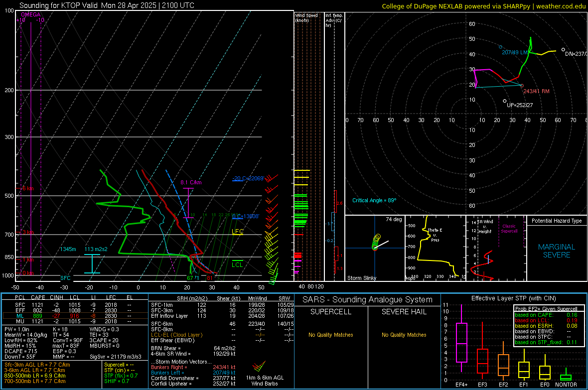Click the '8.1 C/km' lapse rate label
This screenshot has height=390, width=588.
pos(191,182)
